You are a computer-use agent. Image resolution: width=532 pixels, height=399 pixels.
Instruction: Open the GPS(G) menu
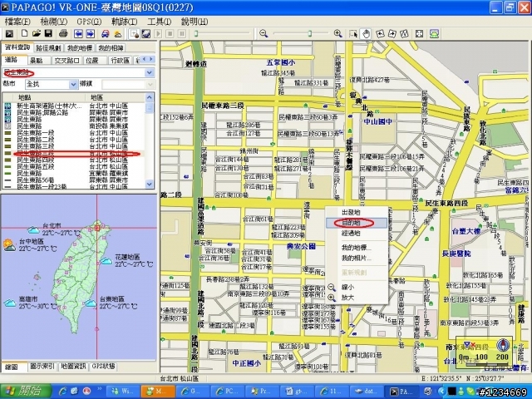tap(89, 22)
